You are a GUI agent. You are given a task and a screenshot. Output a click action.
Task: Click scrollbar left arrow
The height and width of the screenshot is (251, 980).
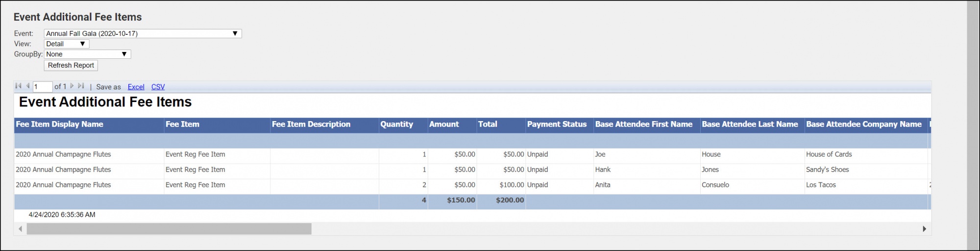[20, 229]
